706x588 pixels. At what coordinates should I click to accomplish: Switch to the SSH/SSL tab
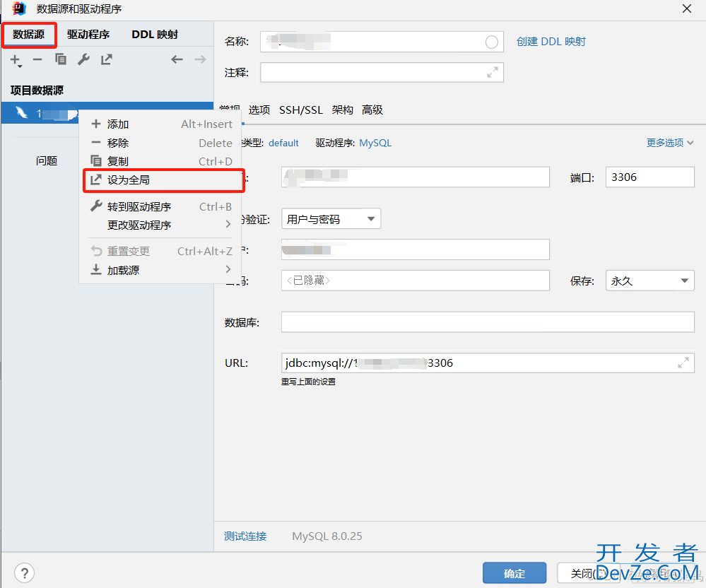300,110
